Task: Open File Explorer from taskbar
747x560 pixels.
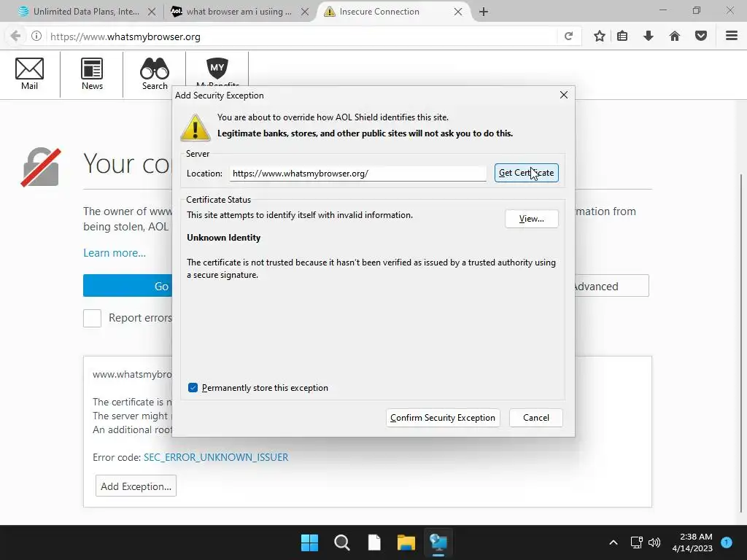Action: (x=406, y=542)
